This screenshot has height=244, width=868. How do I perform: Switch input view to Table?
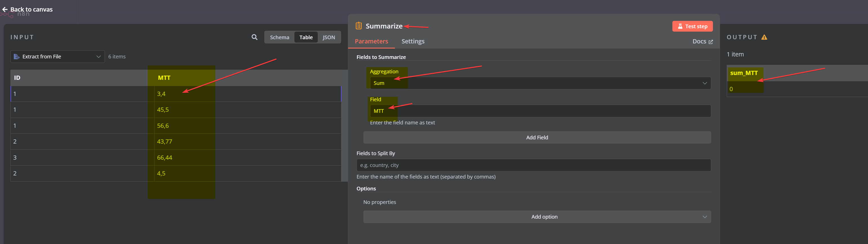coord(306,37)
